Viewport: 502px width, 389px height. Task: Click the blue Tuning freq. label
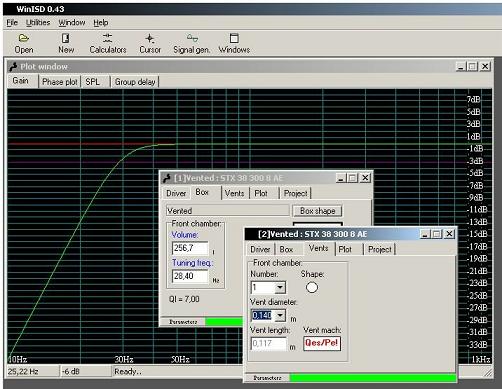[192, 263]
